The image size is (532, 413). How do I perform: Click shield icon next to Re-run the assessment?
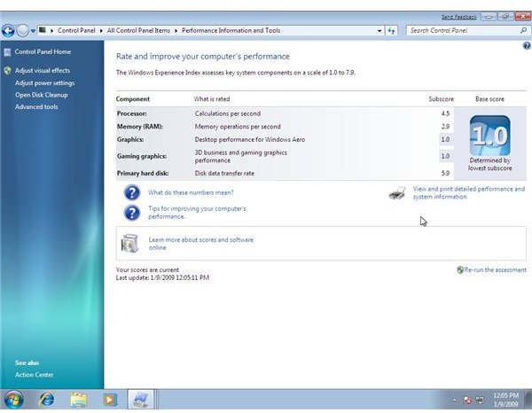click(460, 270)
